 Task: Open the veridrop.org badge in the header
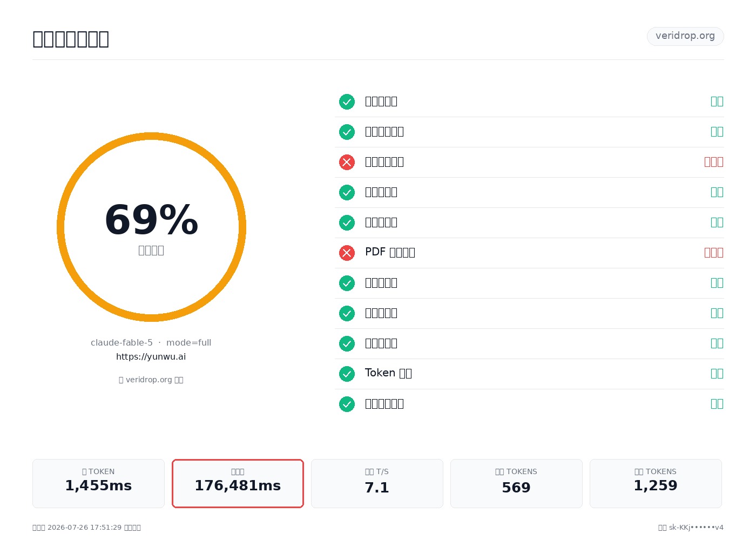tap(685, 36)
